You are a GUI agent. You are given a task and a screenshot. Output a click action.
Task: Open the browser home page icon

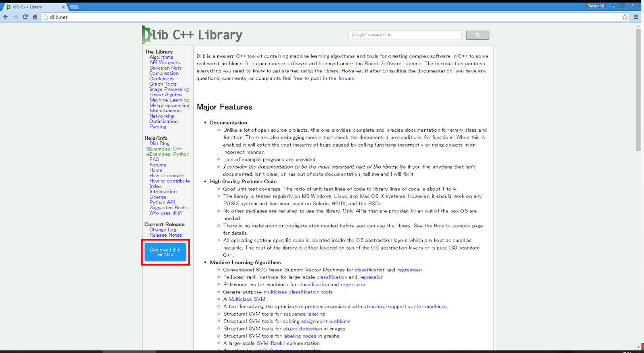click(x=35, y=17)
